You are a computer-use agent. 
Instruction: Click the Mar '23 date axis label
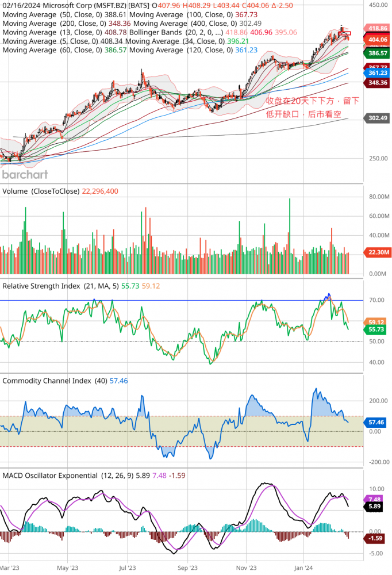[x=9, y=568]
